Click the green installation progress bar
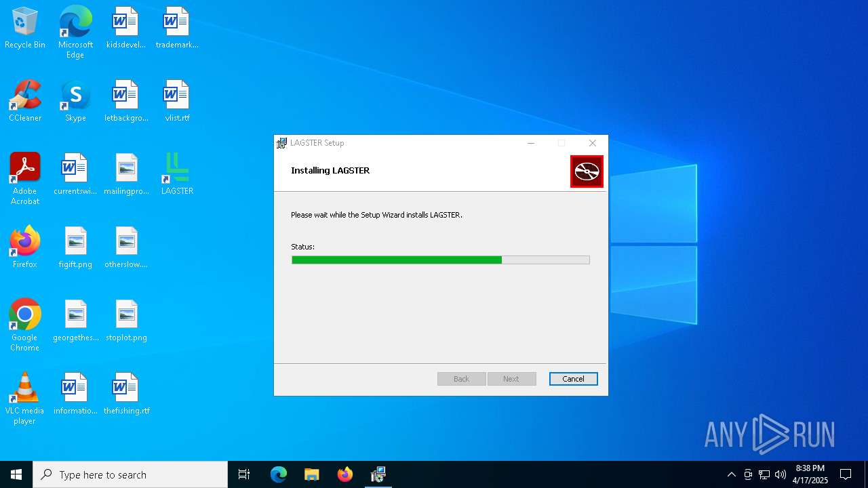Screen dimensions: 868x488 click(x=440, y=260)
